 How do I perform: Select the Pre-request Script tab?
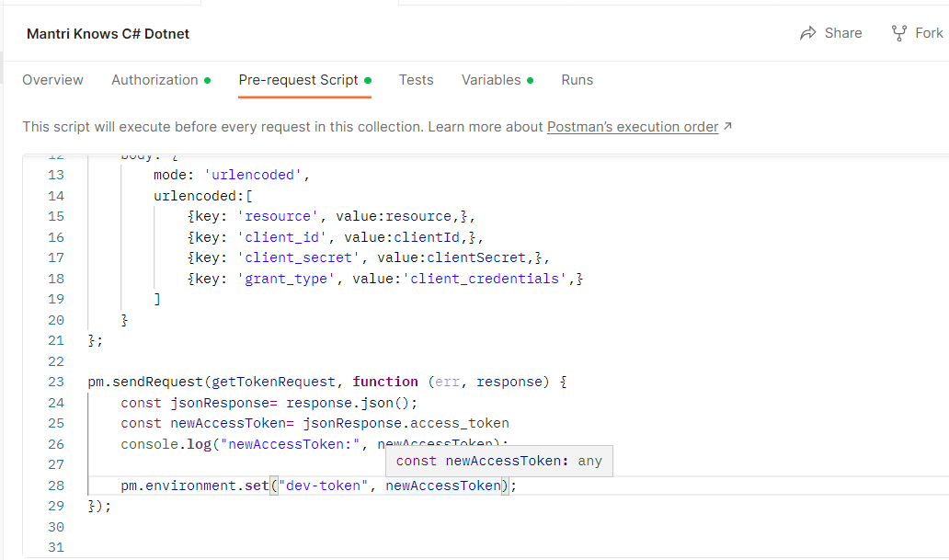click(297, 80)
